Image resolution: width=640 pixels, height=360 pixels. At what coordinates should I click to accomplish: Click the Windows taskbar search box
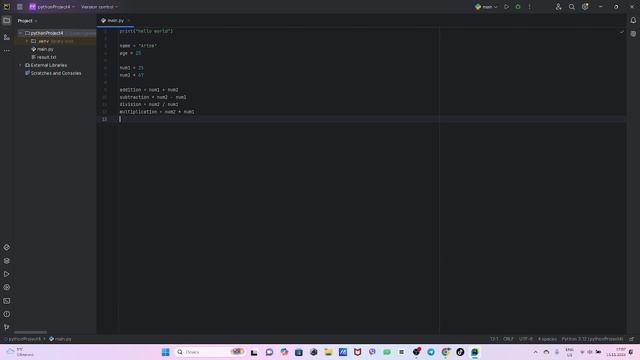click(210, 352)
